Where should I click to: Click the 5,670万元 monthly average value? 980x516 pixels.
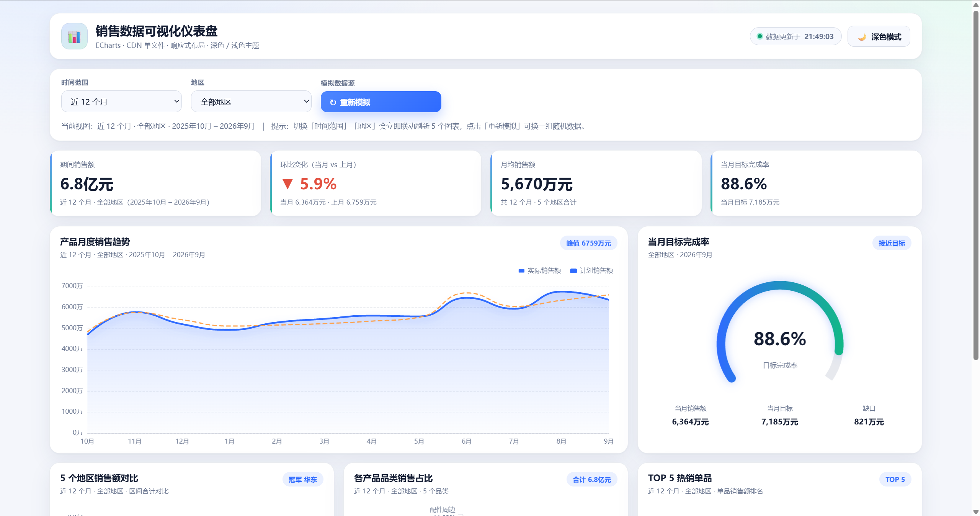(537, 184)
